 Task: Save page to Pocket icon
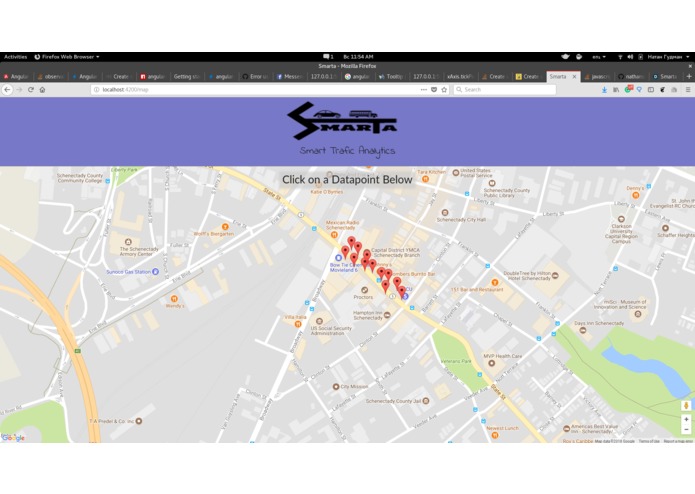click(x=434, y=89)
